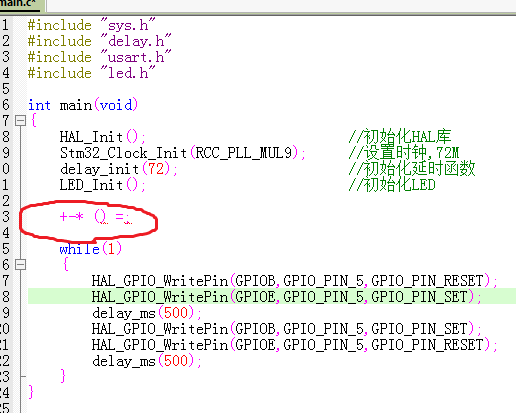This screenshot has height=413, width=516.
Task: Click the first delay_ms(500) call
Action: tap(147, 313)
